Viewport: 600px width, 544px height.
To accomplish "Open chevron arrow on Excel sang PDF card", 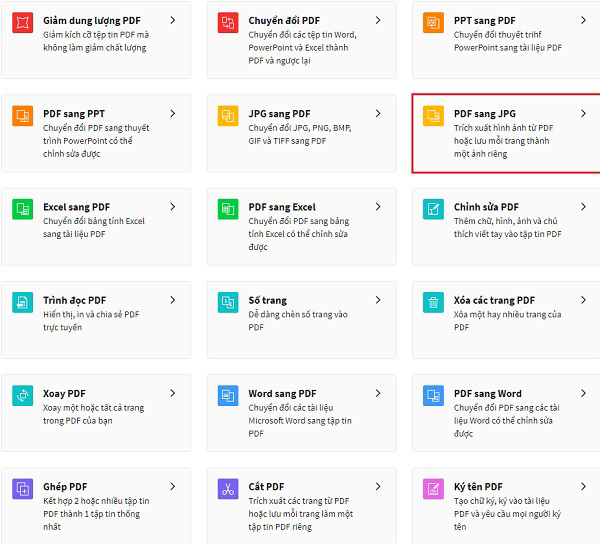I will tap(173, 207).
